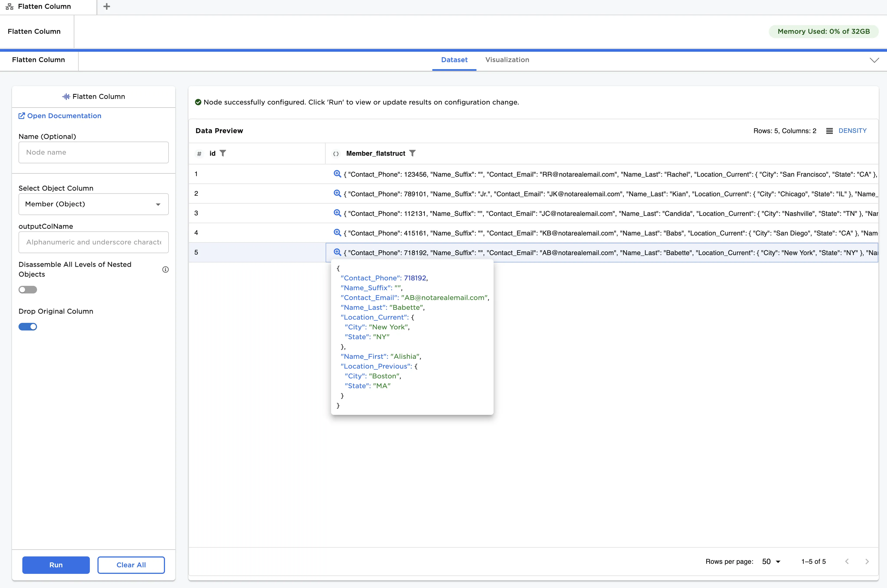Inspect row 4 object with magnifier icon

coord(337,233)
